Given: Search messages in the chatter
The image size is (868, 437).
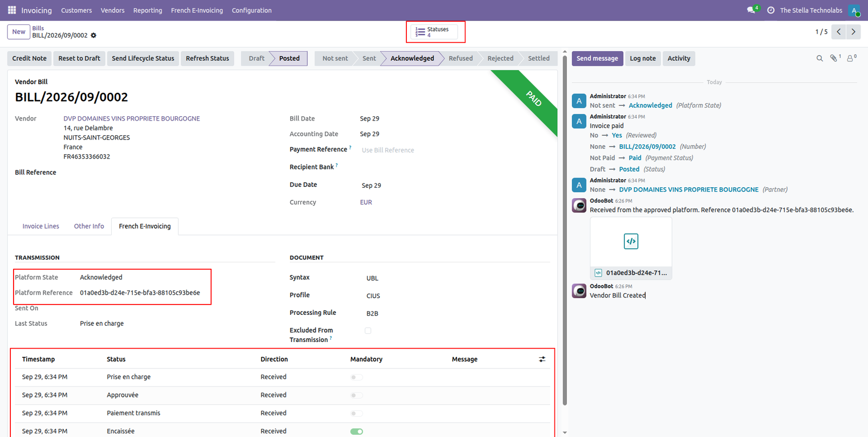Looking at the screenshot, I should [x=820, y=58].
